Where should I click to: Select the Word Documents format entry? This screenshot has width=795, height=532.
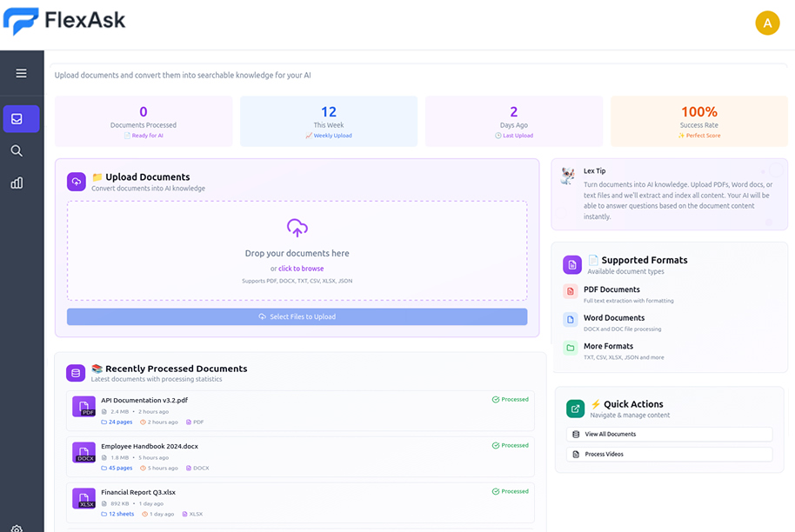pos(669,323)
